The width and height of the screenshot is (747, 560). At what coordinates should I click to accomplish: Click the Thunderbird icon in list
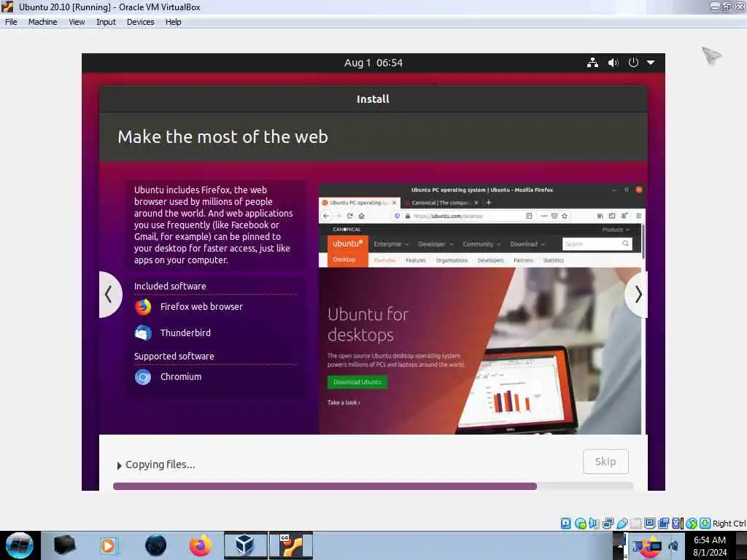click(143, 332)
